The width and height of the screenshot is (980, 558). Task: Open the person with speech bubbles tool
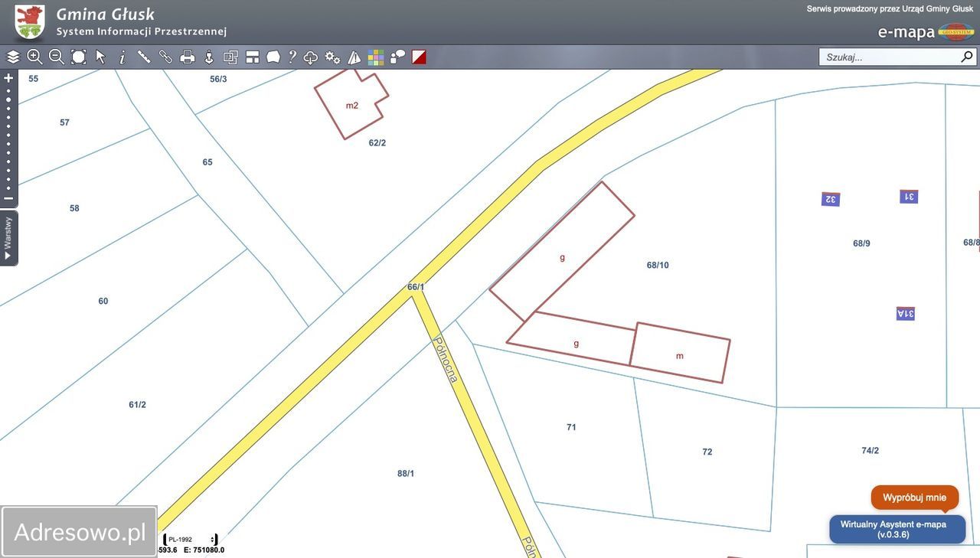tap(397, 57)
